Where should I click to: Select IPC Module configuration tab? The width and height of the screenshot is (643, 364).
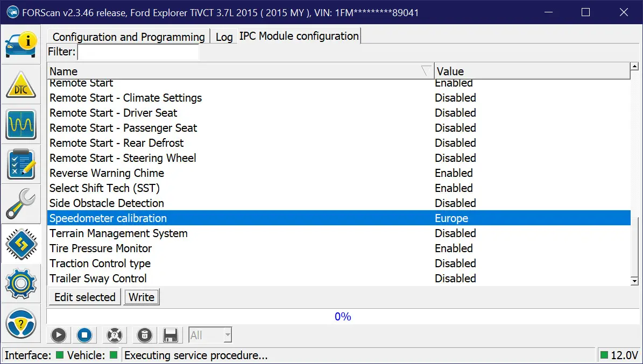pos(299,36)
